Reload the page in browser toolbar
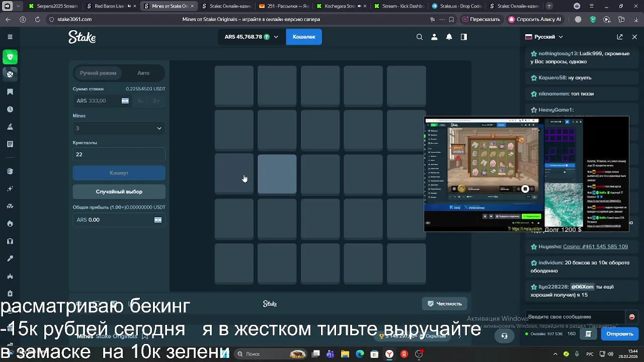 tap(37, 19)
